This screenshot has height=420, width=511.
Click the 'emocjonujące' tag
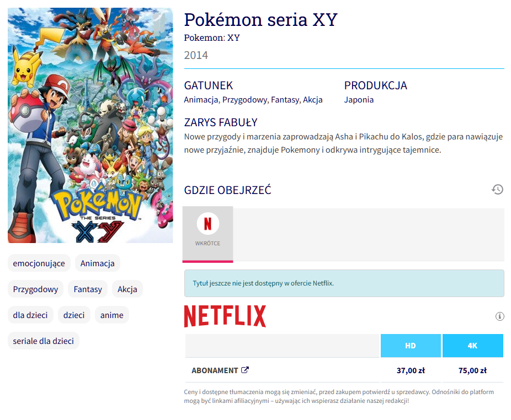[39, 263]
